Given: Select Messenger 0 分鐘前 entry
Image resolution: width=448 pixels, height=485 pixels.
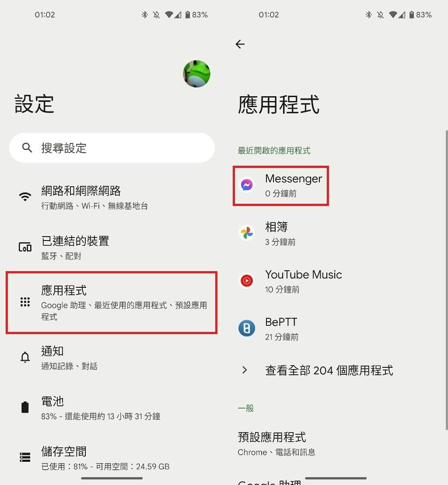Looking at the screenshot, I should [x=281, y=185].
